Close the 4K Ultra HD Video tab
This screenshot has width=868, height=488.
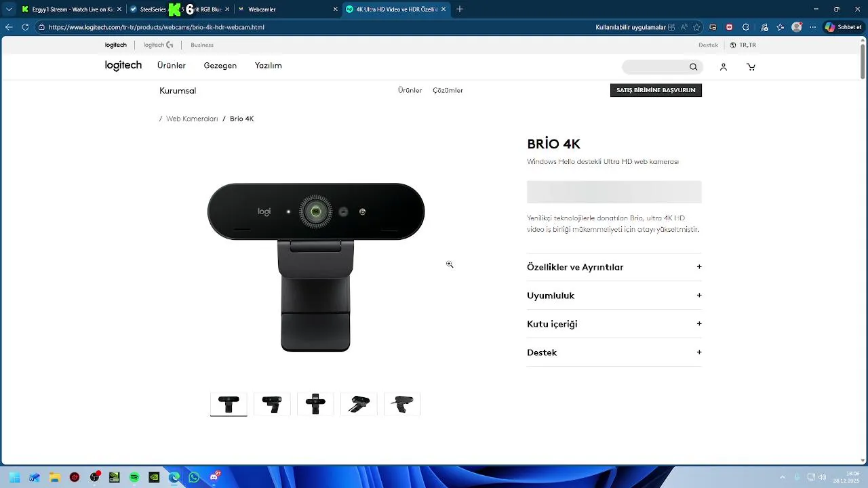(x=443, y=9)
